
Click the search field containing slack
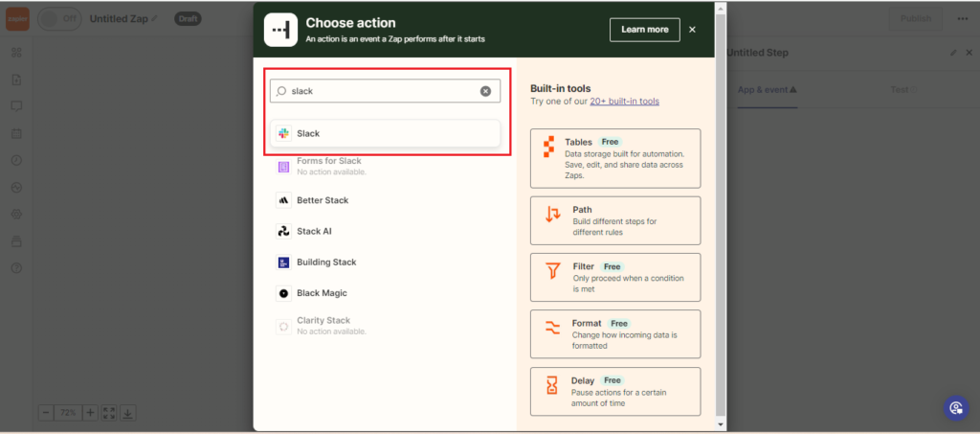click(x=385, y=91)
